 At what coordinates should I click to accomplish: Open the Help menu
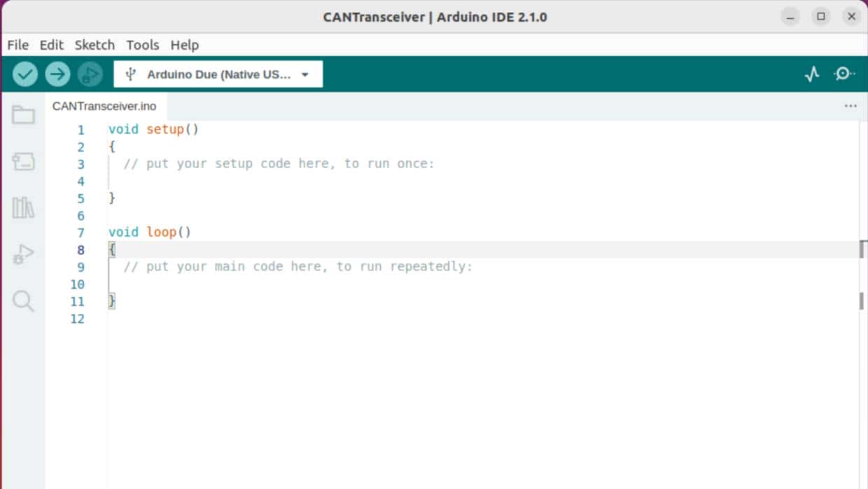(185, 45)
